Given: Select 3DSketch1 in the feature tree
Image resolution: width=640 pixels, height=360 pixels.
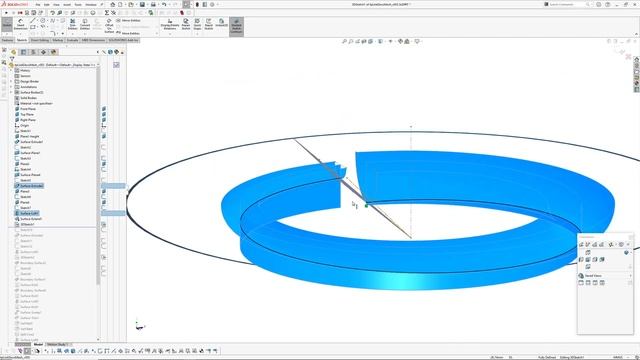Looking at the screenshot, I should point(27,224).
